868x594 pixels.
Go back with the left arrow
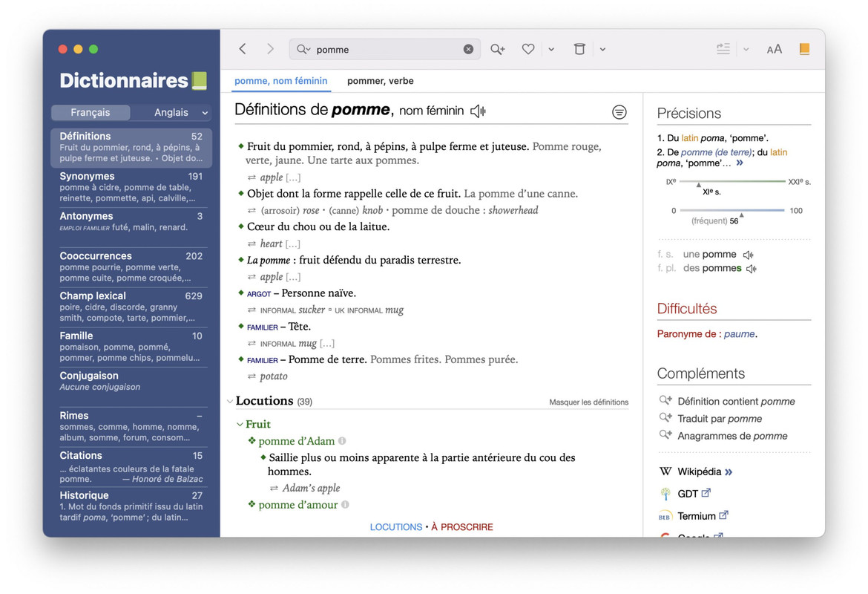(x=243, y=49)
